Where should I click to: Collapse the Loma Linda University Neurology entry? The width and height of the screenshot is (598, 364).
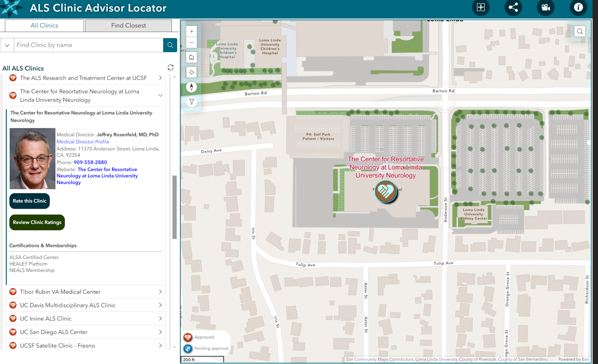pyautogui.click(x=160, y=95)
